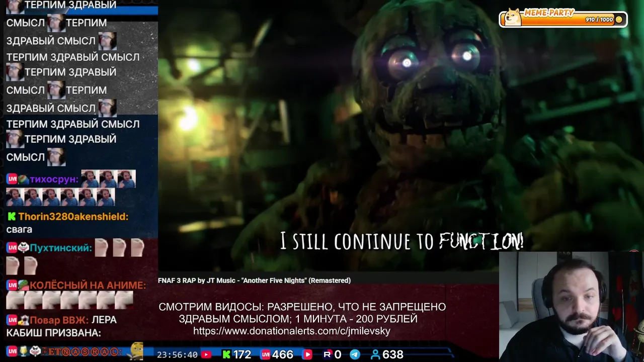Click the chat message свага
644x362 pixels.
(x=19, y=229)
